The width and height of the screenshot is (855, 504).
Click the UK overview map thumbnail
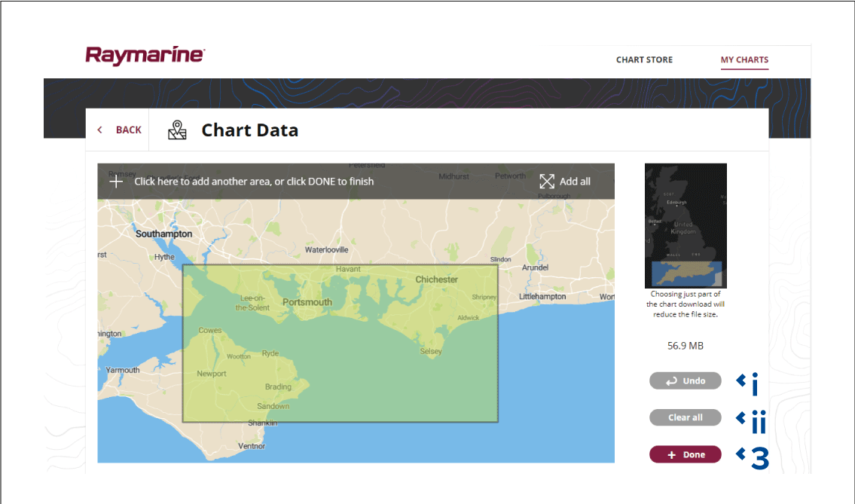tap(686, 226)
